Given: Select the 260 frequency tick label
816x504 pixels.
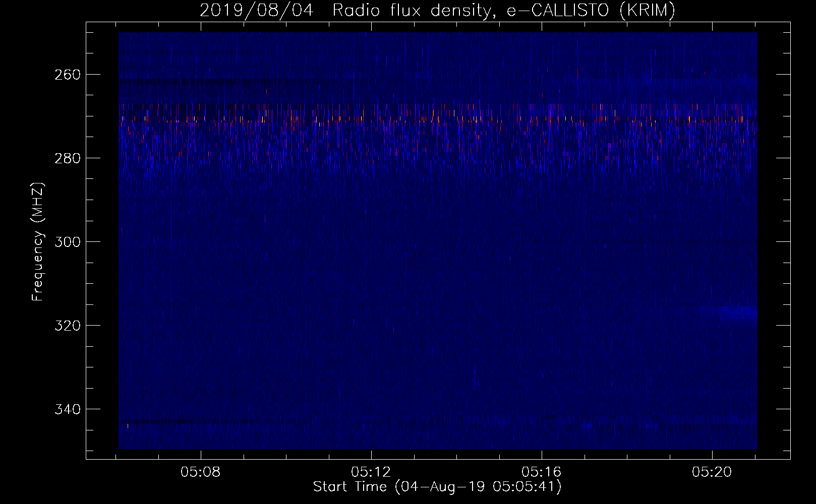Looking at the screenshot, I should tap(67, 75).
